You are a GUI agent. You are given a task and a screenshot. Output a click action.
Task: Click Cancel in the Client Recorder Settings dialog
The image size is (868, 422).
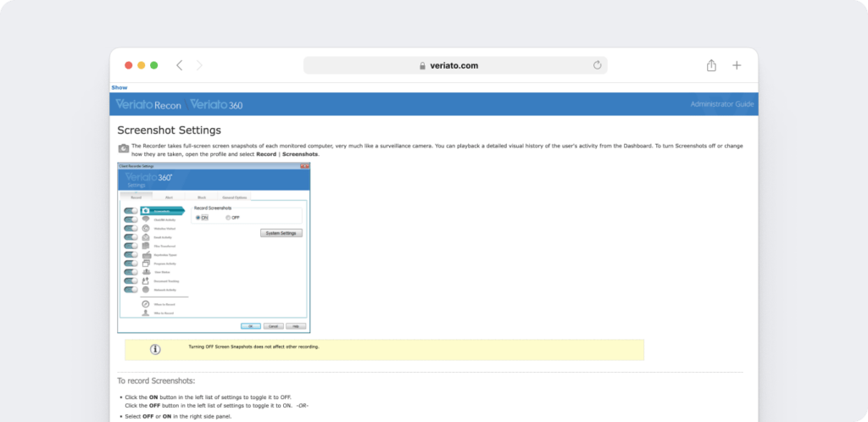click(x=274, y=326)
